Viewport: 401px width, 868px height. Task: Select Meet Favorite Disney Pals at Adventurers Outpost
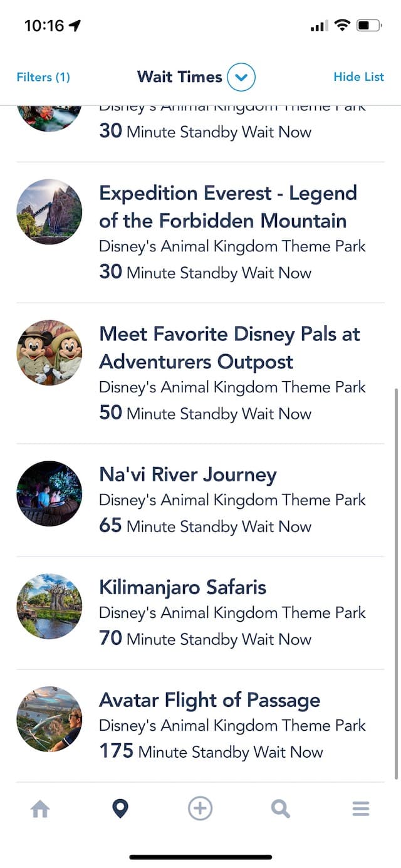pos(200,374)
